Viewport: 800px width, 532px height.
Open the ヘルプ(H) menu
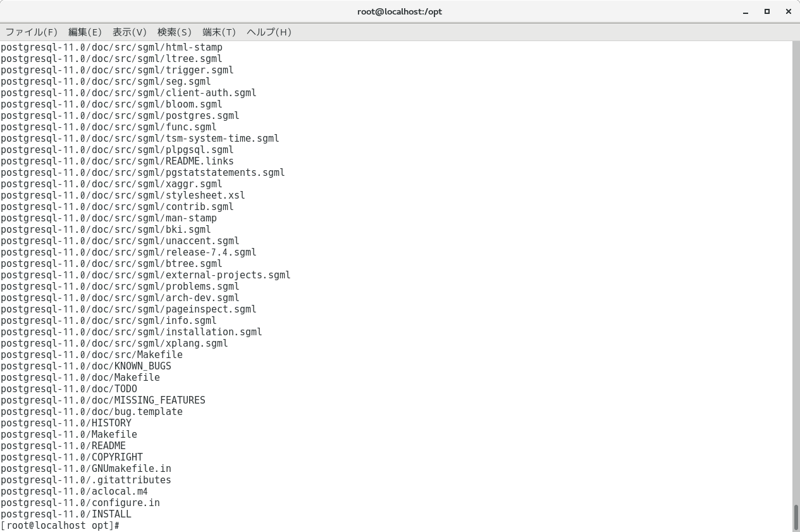(x=269, y=32)
